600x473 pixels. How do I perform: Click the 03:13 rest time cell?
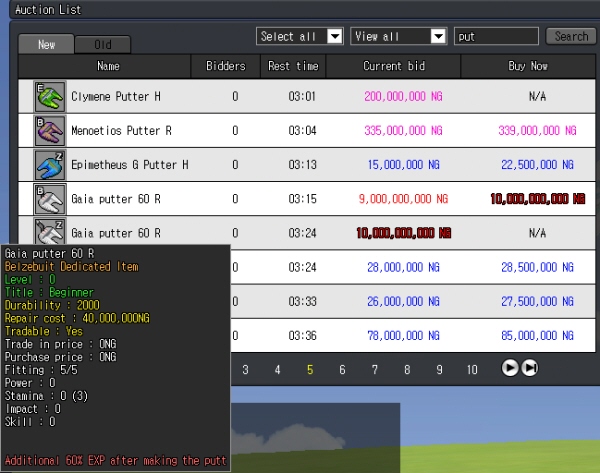[x=302, y=165]
